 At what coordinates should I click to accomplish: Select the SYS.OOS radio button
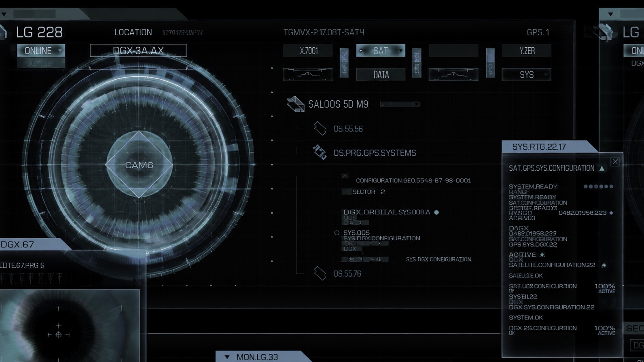337,233
